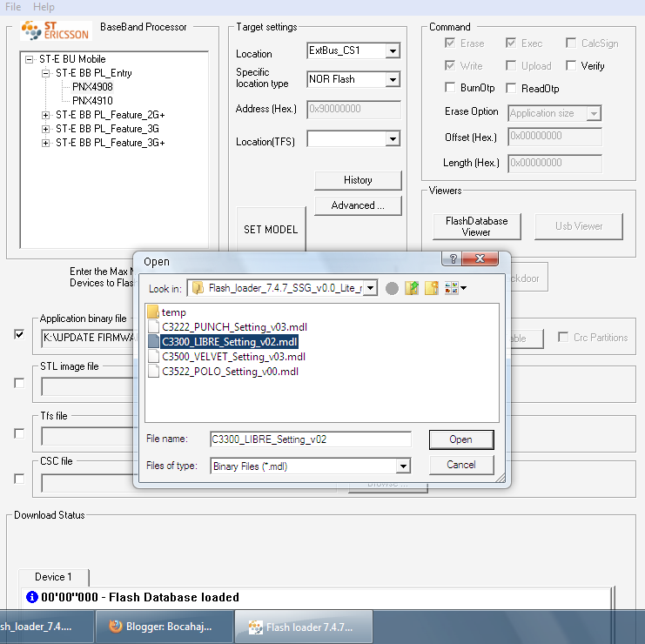Screen dimensions: 645x644
Task: Open the Specific location type dropdown
Action: [x=393, y=79]
